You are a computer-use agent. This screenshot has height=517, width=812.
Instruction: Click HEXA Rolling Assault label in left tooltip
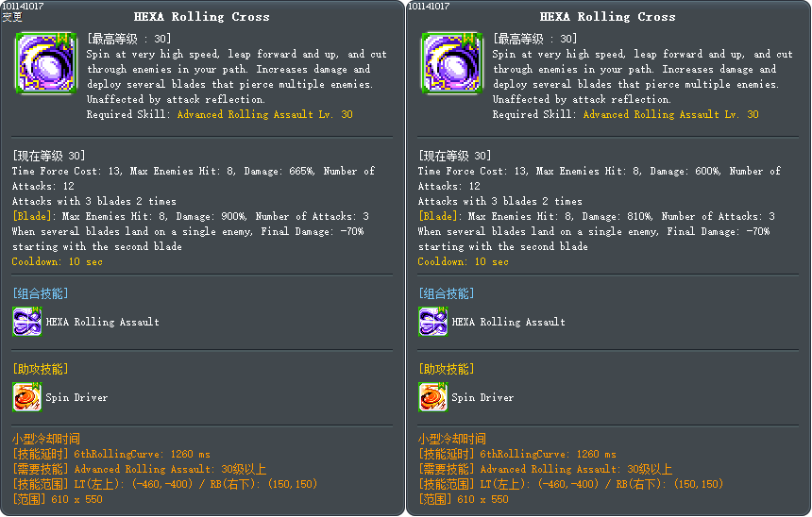click(102, 322)
